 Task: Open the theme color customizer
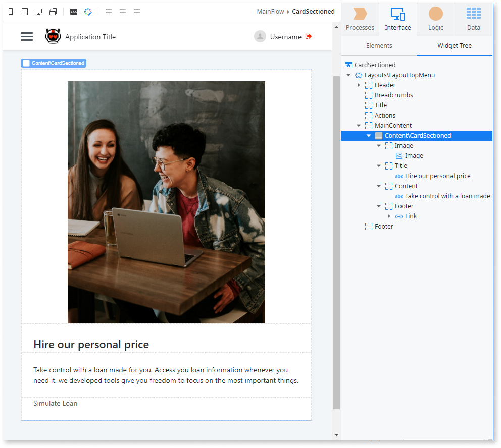(88, 12)
